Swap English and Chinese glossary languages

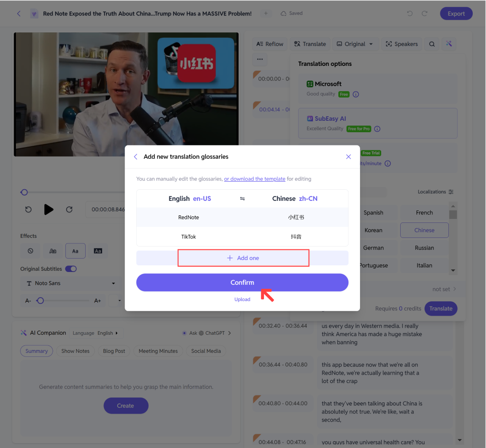242,199
